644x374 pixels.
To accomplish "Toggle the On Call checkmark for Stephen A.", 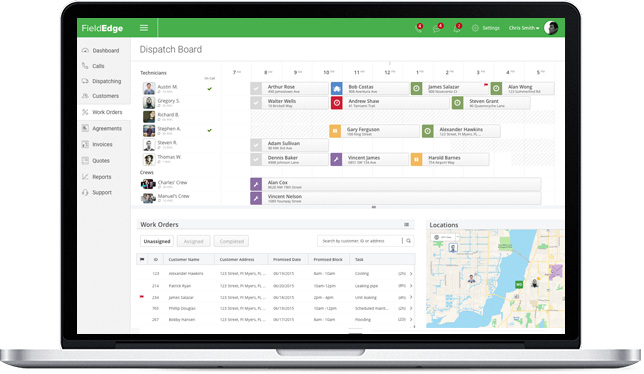I will pyautogui.click(x=209, y=130).
